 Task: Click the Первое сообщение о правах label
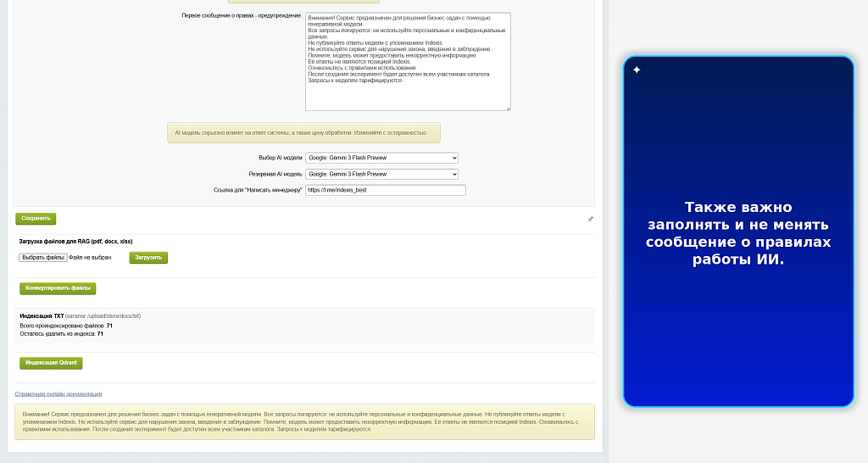[x=242, y=15]
